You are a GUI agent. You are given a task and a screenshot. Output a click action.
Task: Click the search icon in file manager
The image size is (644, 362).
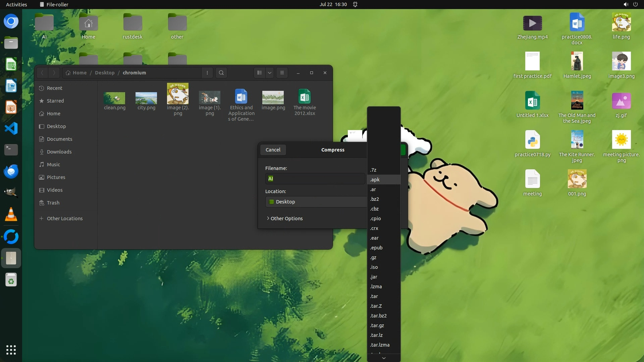point(221,73)
